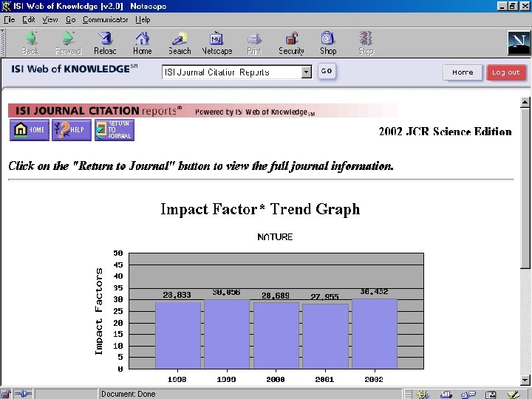
Task: Click the toolbar collapse grip handle
Action: coord(2,43)
